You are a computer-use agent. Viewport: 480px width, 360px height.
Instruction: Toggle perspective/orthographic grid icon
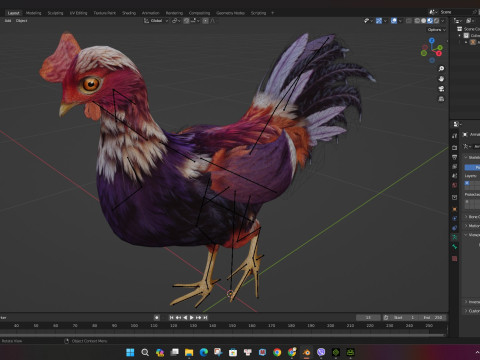pyautogui.click(x=441, y=99)
